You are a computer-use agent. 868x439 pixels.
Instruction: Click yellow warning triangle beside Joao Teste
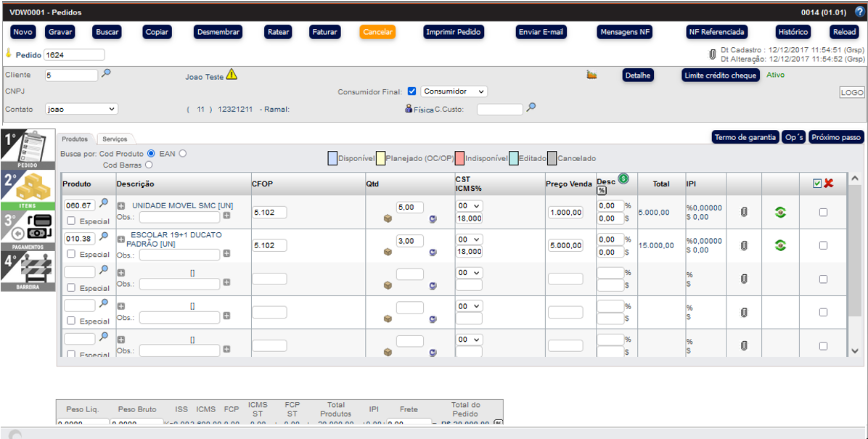coord(232,75)
